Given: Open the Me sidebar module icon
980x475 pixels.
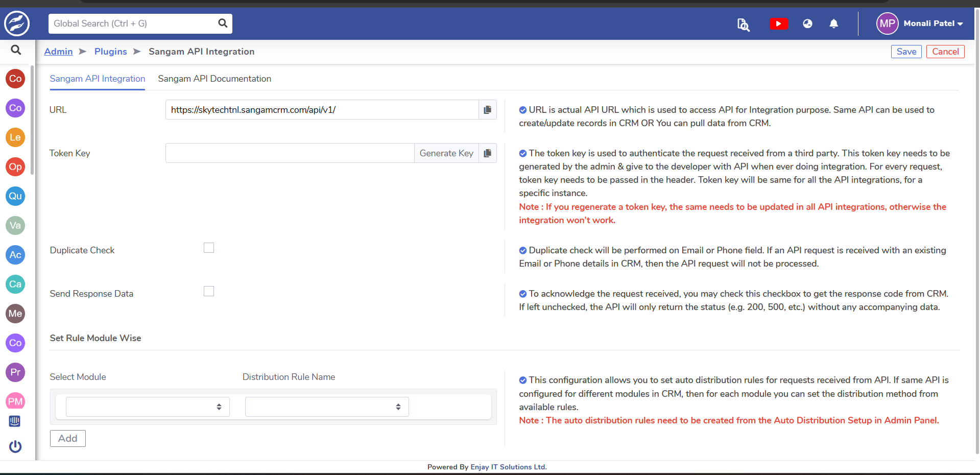Looking at the screenshot, I should coord(15,314).
